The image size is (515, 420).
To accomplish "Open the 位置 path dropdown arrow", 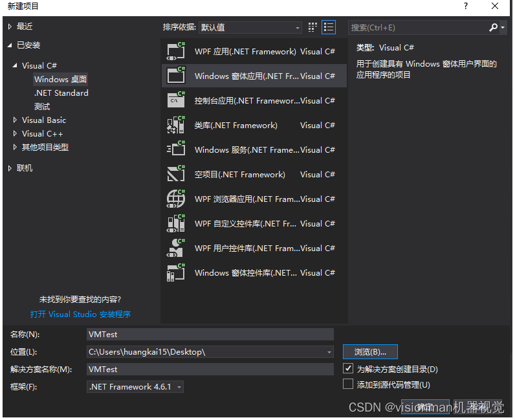I will (329, 352).
